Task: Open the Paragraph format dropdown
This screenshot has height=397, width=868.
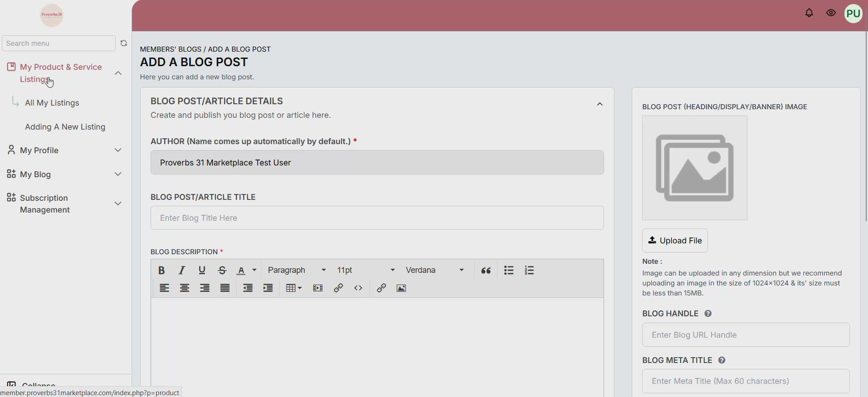Action: [297, 271]
